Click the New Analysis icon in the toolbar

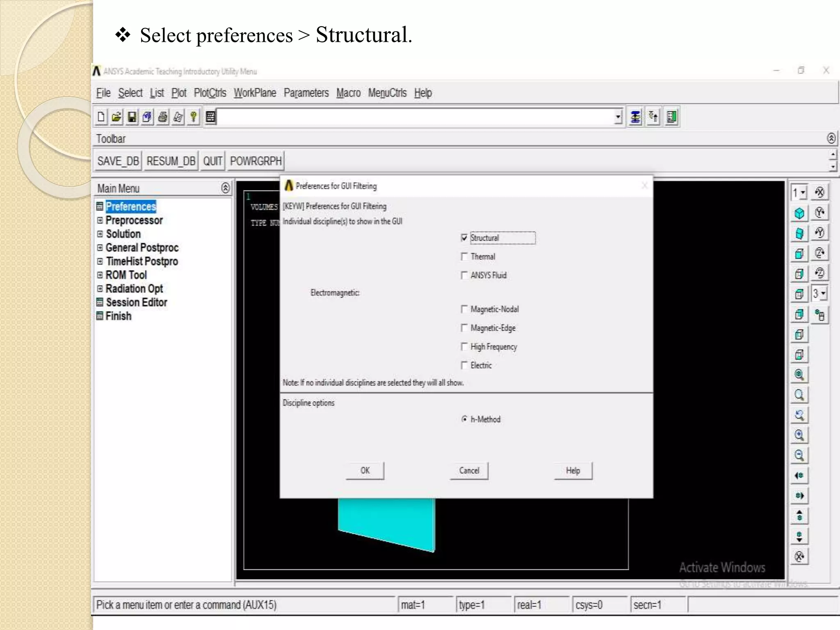(101, 117)
